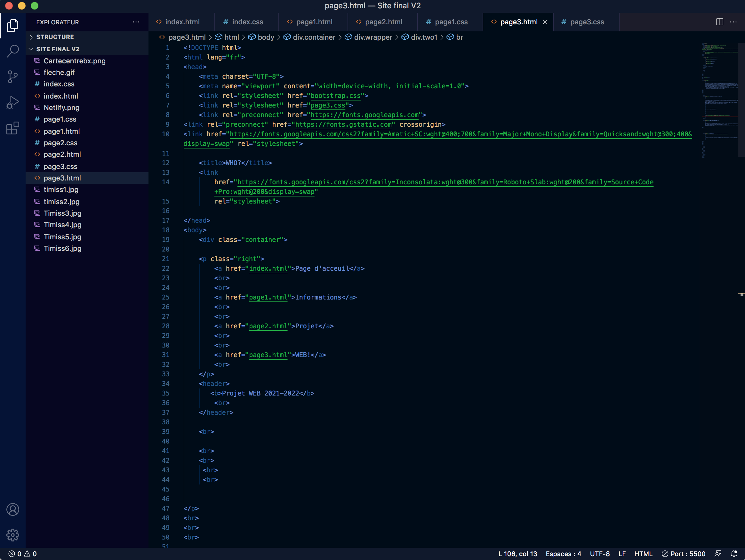Change end of line via LF

pos(622,554)
